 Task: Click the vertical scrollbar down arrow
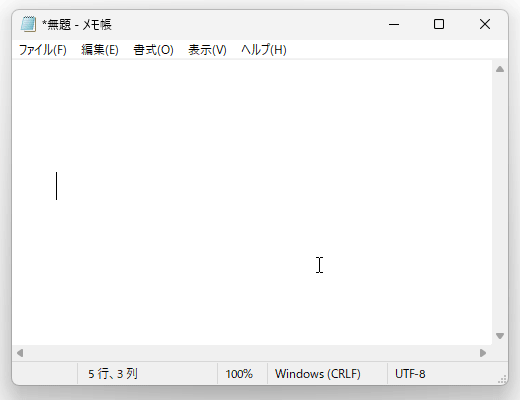500,336
